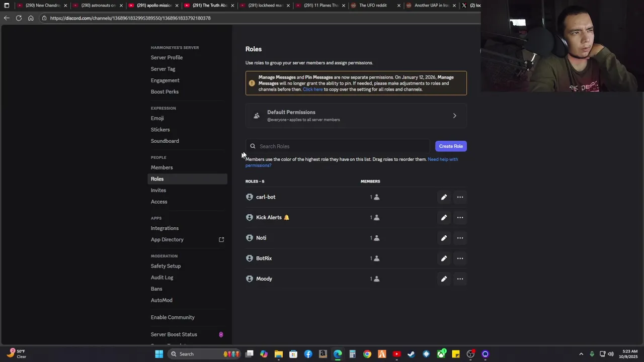Show hidden system tray icons

point(581,354)
